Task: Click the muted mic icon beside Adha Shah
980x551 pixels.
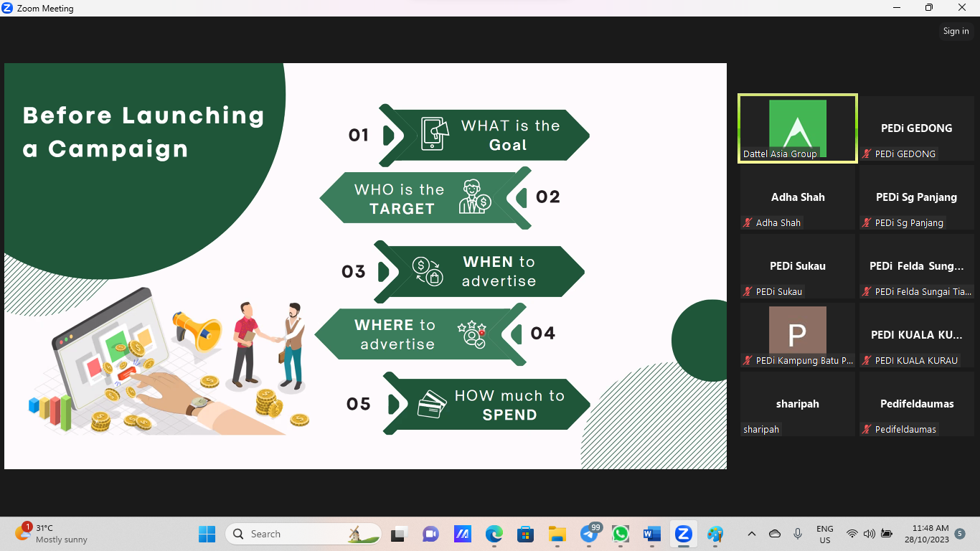Action: click(748, 223)
